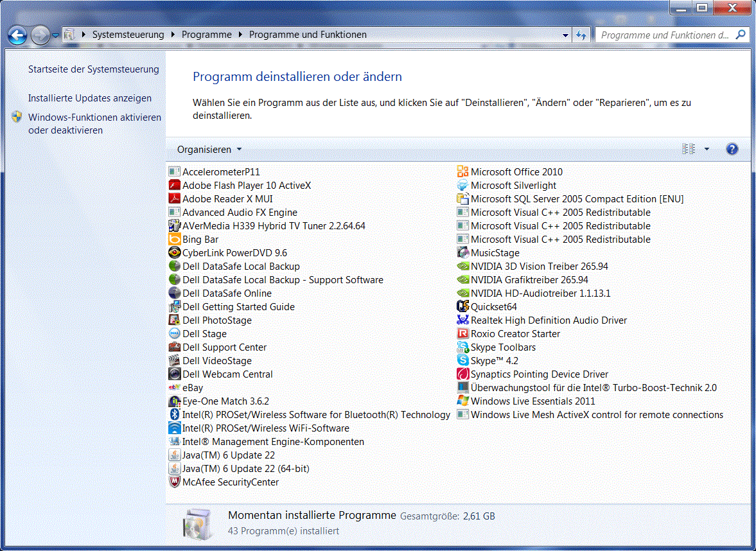Select Microsoft SQL Server 2005 Compact Edition entry
Screen dimensions: 756x551
point(570,198)
